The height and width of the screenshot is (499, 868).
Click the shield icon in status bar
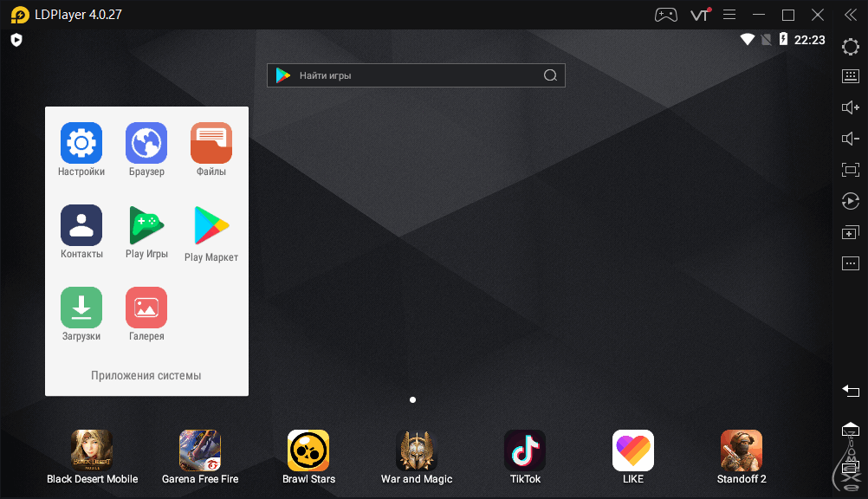click(16, 40)
